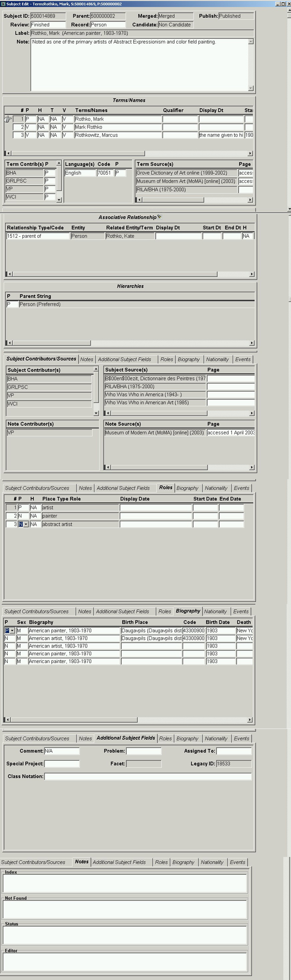
Task: Click right arrow of Hierarchies horizontal scrollbar
Action: pos(252,343)
